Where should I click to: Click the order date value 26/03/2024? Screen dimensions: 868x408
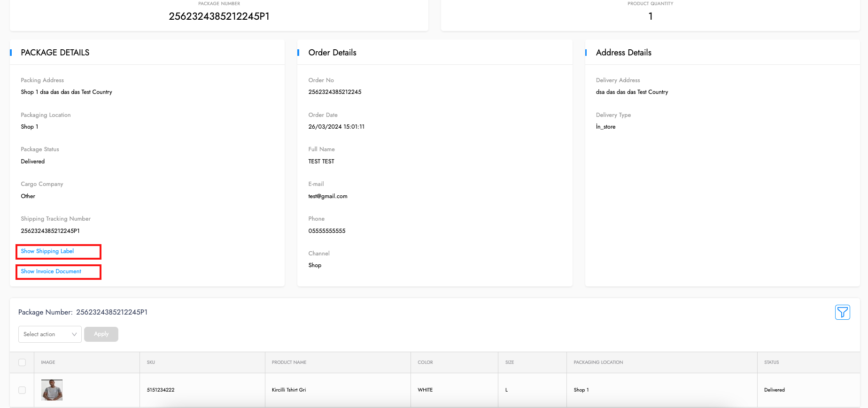coord(336,127)
